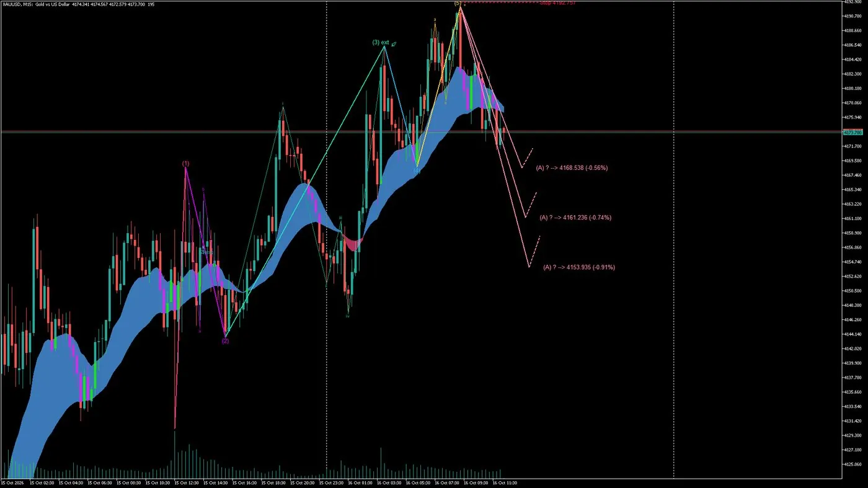The height and width of the screenshot is (488, 868).
Task: Click price axis value 4158.980
Action: click(x=853, y=233)
